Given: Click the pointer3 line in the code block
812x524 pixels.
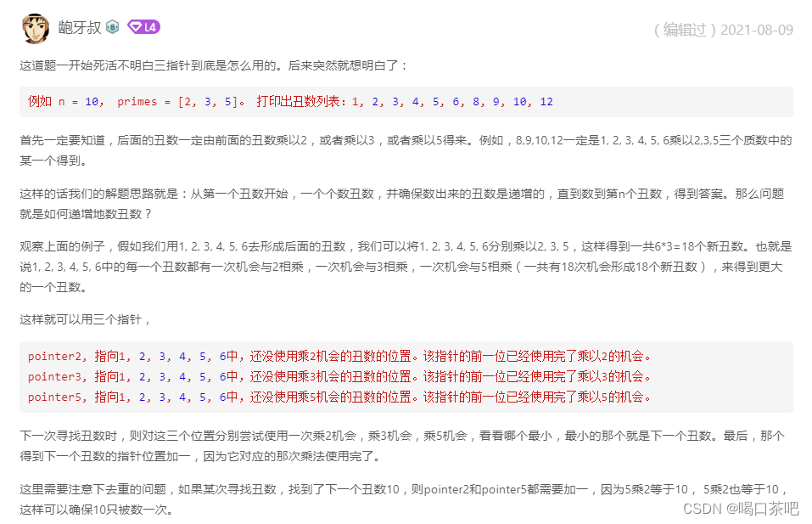Looking at the screenshot, I should (339, 376).
